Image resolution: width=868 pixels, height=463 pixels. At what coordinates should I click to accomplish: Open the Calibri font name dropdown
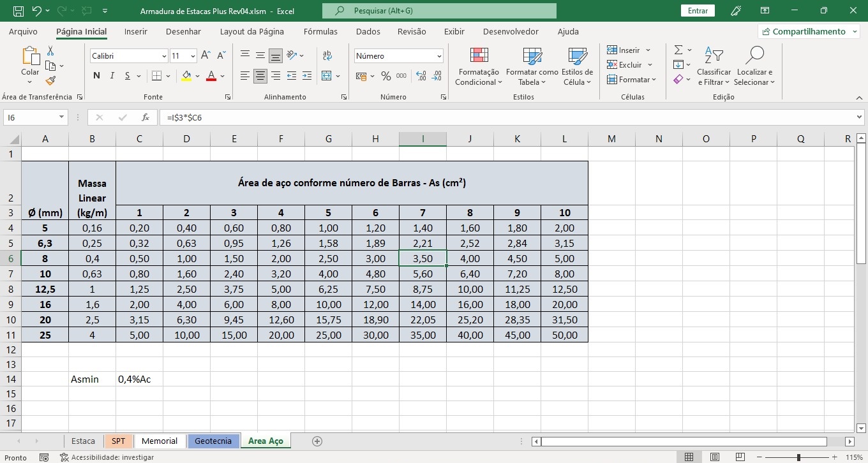(x=165, y=56)
